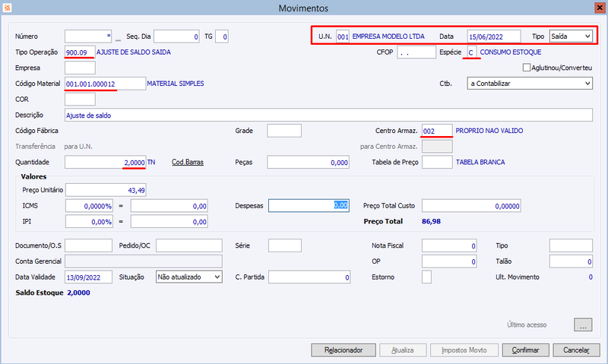Close the Movimentos window
Screen dimensions: 608x364
pyautogui.click(x=600, y=8)
